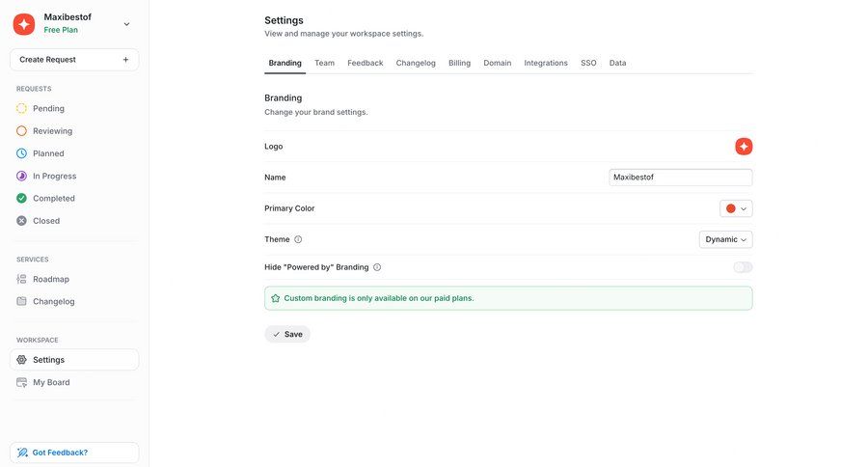Click the Reviewing circle icon

coord(22,131)
